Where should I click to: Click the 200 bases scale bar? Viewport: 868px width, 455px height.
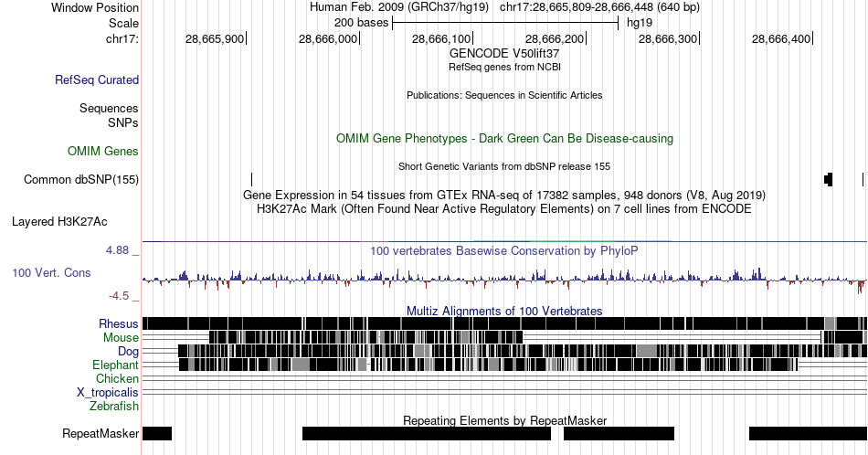point(505,23)
